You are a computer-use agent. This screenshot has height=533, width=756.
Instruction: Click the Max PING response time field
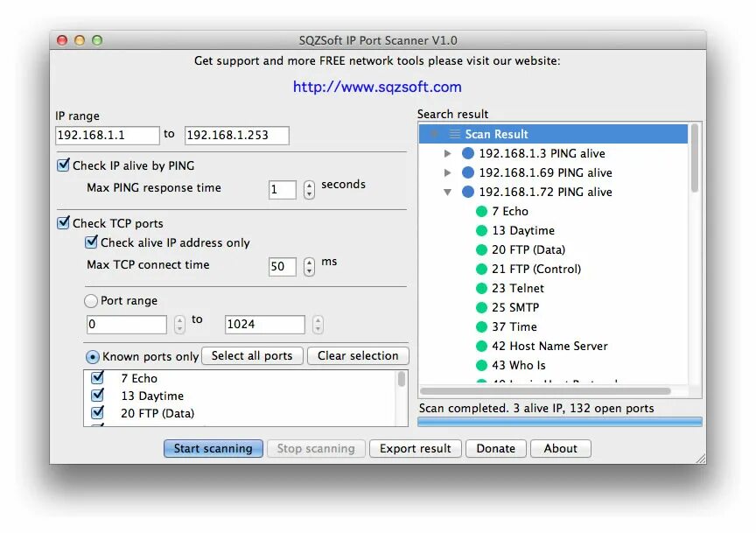(282, 190)
